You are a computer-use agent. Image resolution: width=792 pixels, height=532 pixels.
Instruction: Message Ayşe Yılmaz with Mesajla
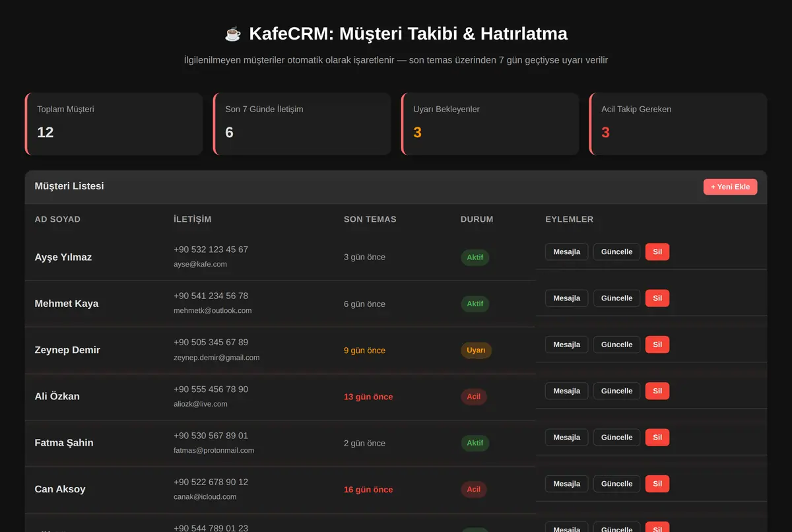coord(566,251)
